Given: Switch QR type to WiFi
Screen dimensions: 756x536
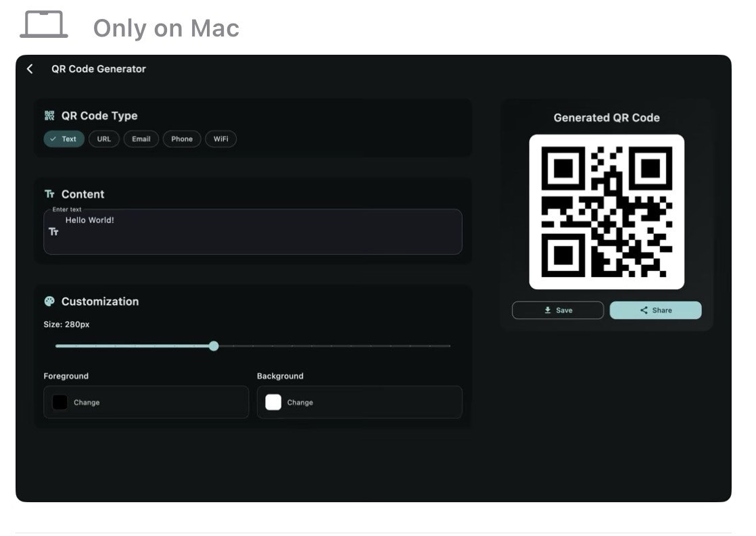Looking at the screenshot, I should coord(221,139).
